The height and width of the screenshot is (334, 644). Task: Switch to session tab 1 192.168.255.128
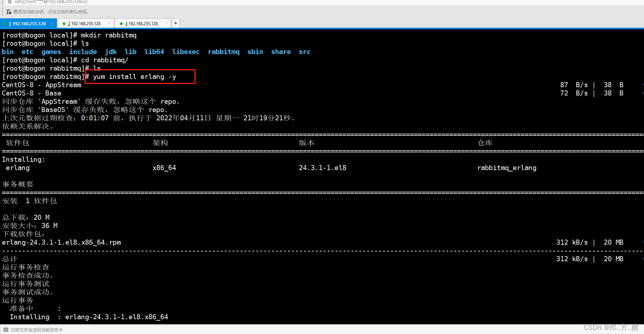[27, 24]
